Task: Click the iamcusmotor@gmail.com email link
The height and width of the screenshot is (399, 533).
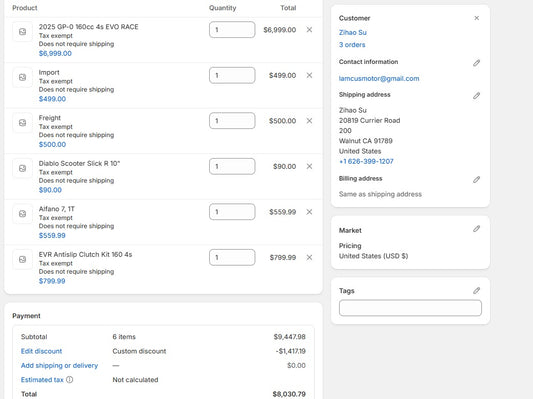Action: (379, 79)
